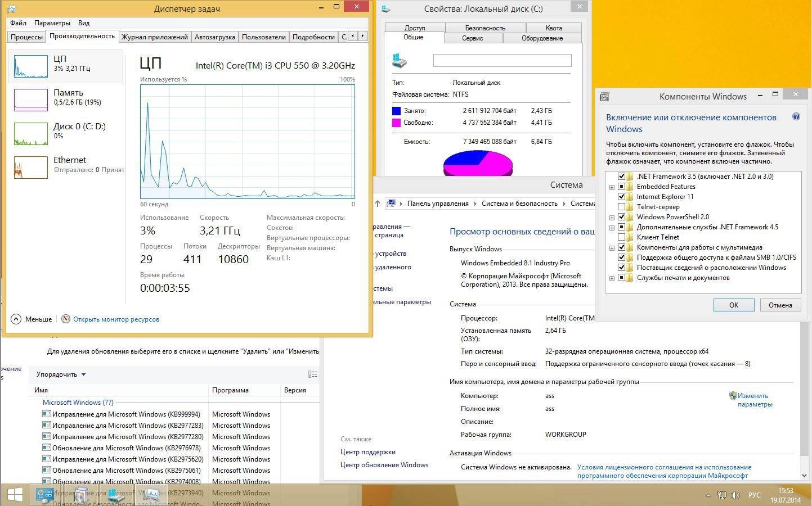This screenshot has height=506, width=812.
Task: Toggle the Windows PowerShell 2.0 checkbox
Action: [622, 217]
